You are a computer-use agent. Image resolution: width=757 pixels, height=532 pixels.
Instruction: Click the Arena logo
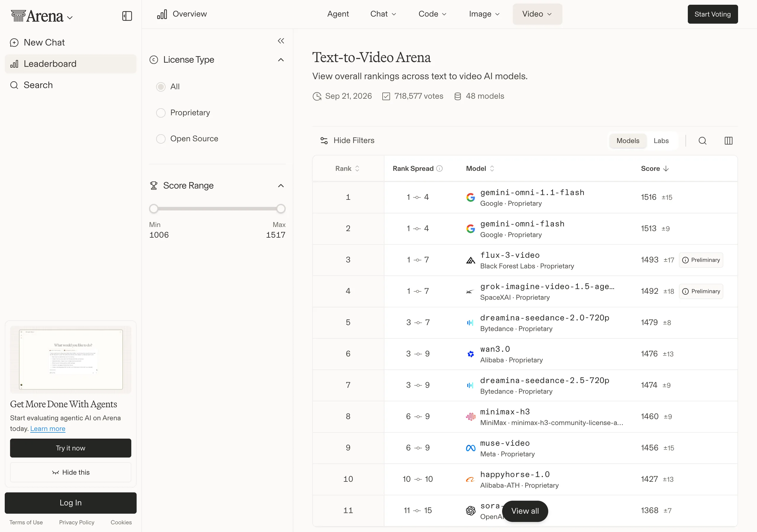tap(37, 16)
